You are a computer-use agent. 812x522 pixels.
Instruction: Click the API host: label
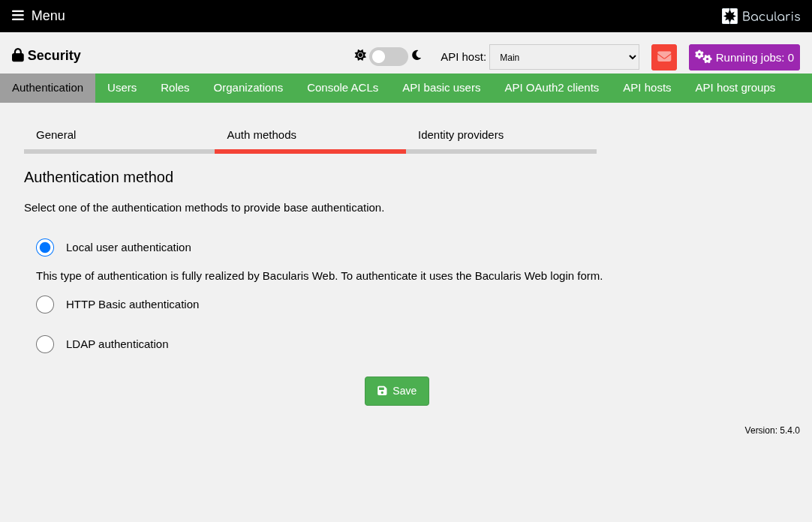point(464,57)
